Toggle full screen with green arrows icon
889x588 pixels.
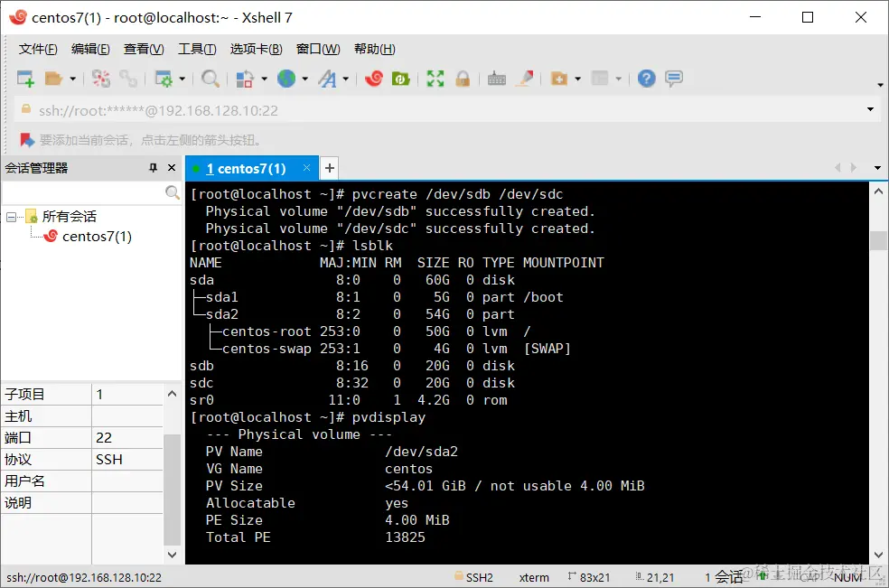pyautogui.click(x=435, y=79)
